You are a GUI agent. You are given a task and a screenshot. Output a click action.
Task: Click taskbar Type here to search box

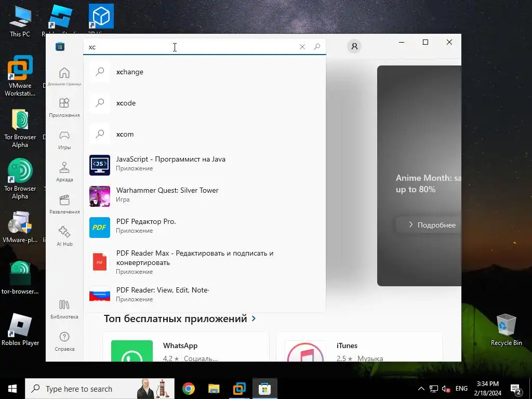coord(100,389)
